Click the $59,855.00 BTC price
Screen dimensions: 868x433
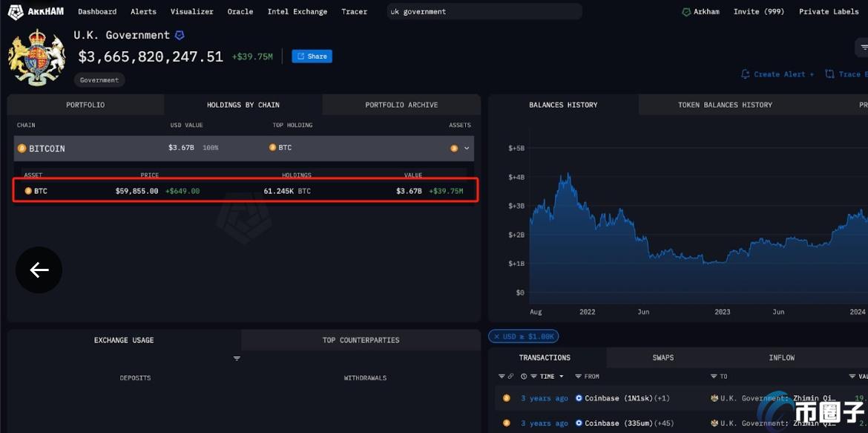point(137,192)
